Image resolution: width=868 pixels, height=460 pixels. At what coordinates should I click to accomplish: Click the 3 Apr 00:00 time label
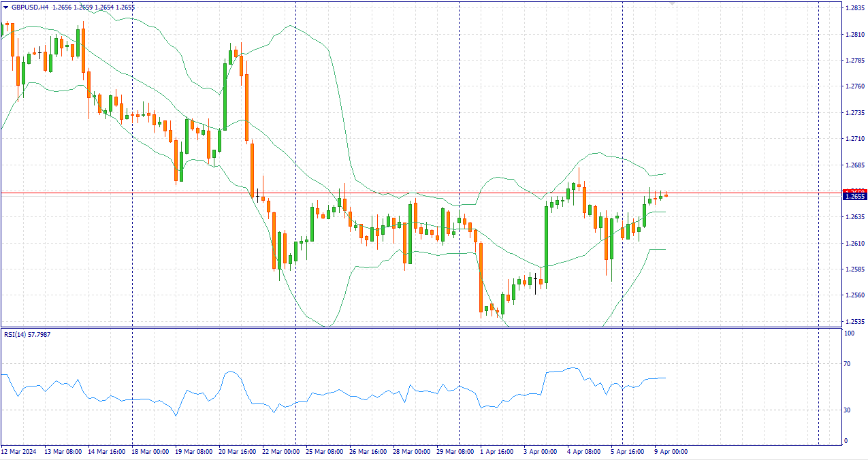click(542, 451)
